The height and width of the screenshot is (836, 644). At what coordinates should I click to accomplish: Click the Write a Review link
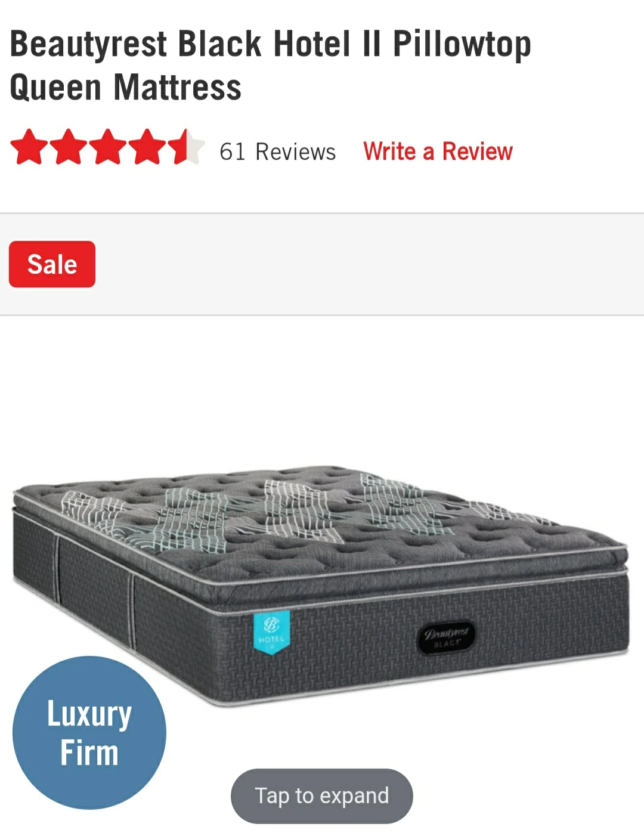point(438,151)
